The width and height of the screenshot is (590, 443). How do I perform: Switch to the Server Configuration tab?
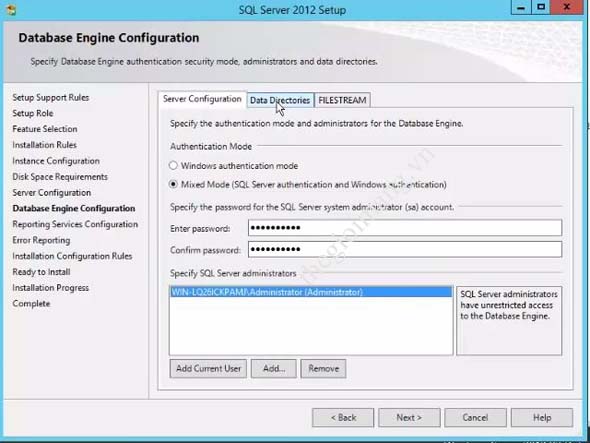202,99
